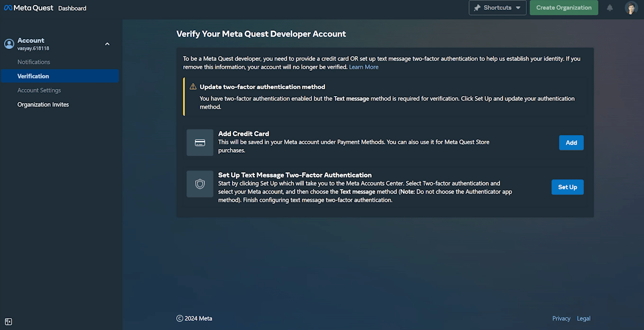Open Account Settings in sidebar
The image size is (644, 330).
pos(39,90)
